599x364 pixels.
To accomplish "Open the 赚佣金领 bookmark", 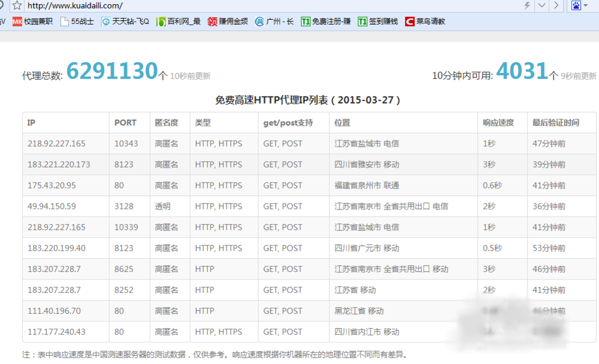I will pos(228,22).
